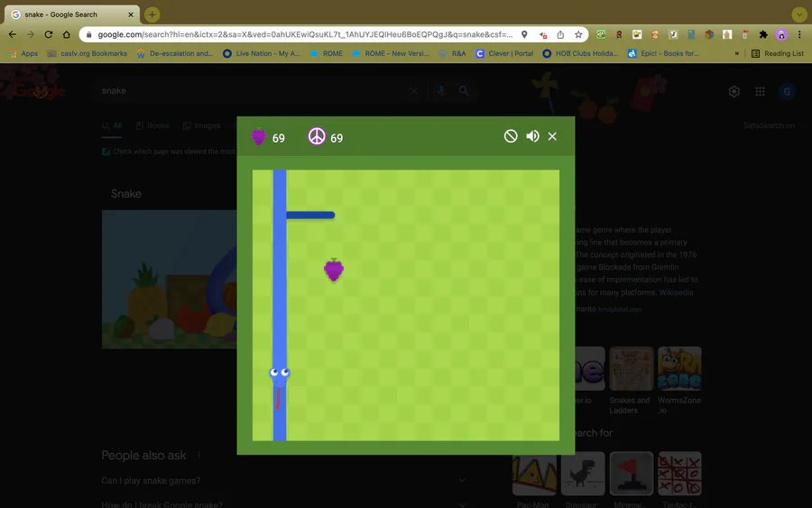Open the Pac-Man game thumbnail
Screen dimensions: 812x508
534,474
